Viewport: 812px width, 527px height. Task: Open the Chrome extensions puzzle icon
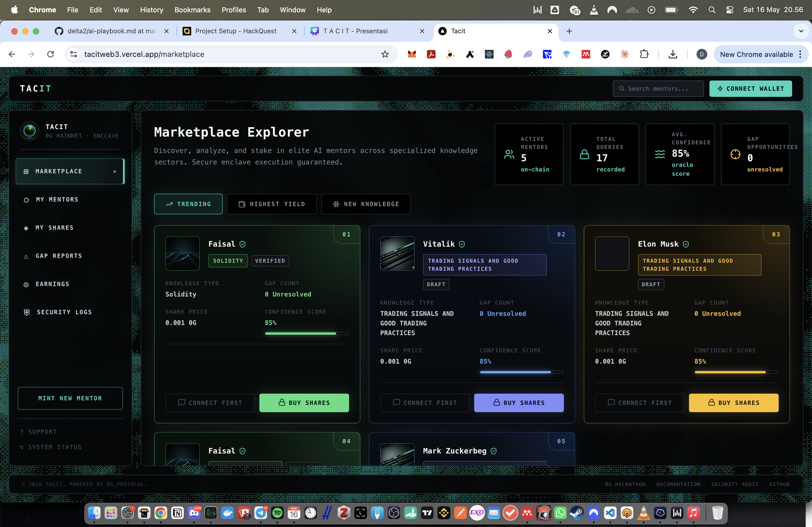coord(644,54)
